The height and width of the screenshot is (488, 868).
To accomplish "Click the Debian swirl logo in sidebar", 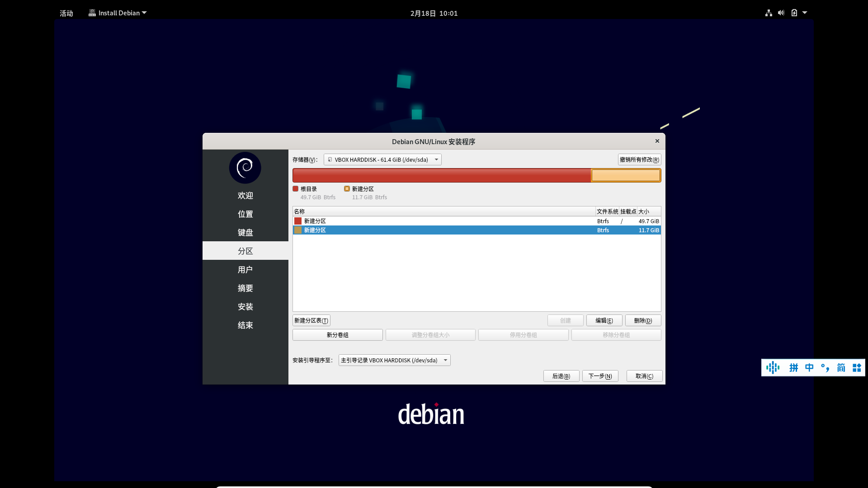I will pyautogui.click(x=245, y=168).
